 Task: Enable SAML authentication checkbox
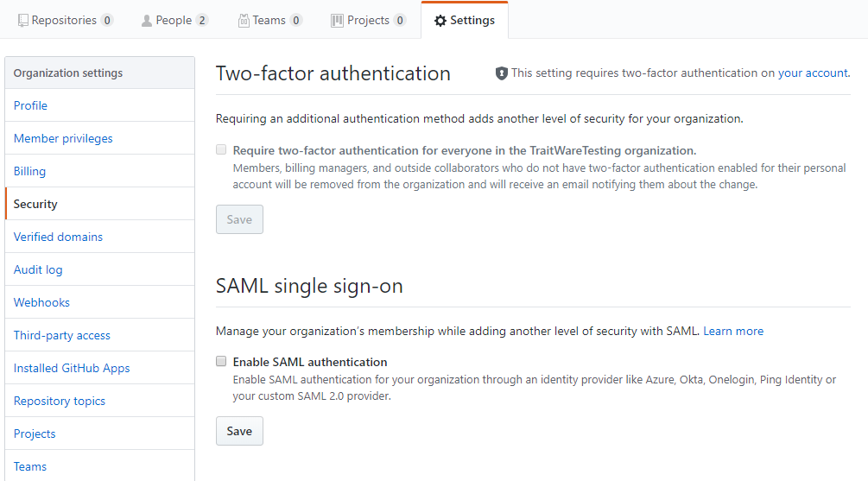pyautogui.click(x=221, y=362)
